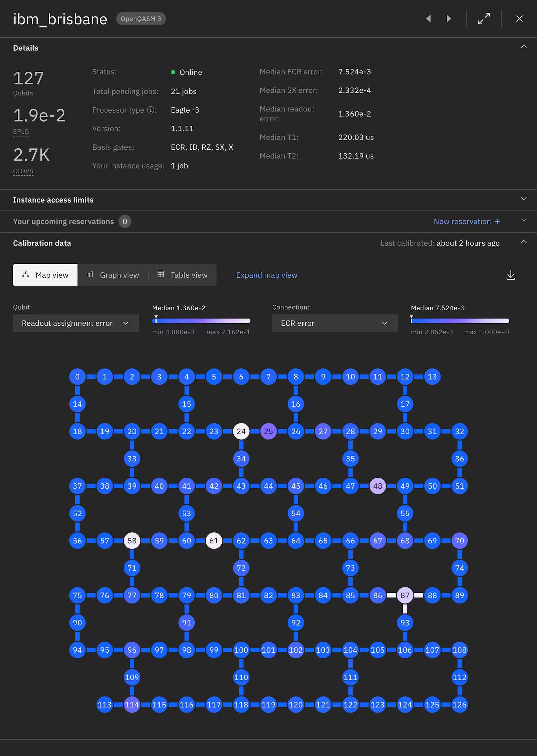Select the Map view tab

pyautogui.click(x=45, y=275)
